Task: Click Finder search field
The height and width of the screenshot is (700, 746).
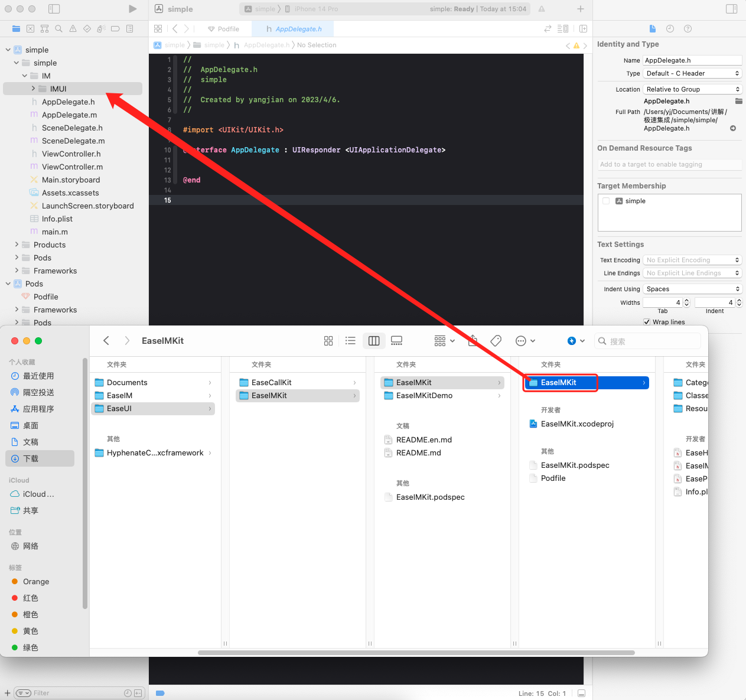Action: (x=647, y=341)
